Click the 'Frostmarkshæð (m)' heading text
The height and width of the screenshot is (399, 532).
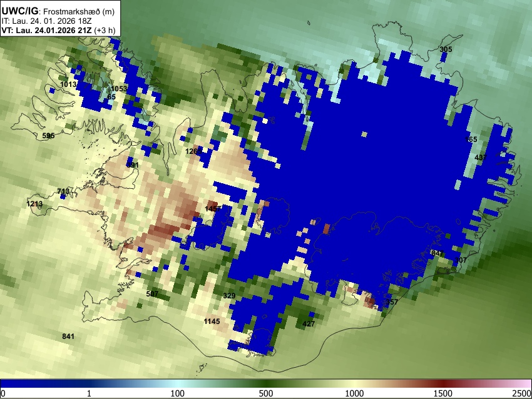click(x=79, y=11)
